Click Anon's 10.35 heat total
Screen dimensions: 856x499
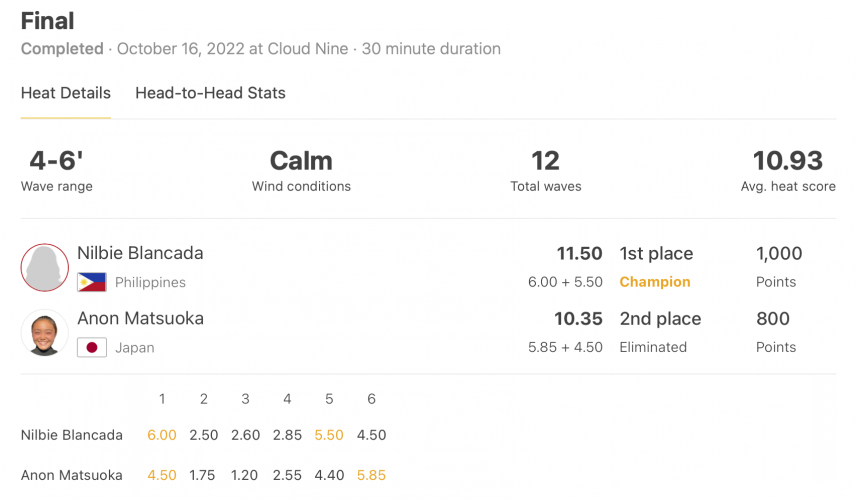click(x=578, y=319)
